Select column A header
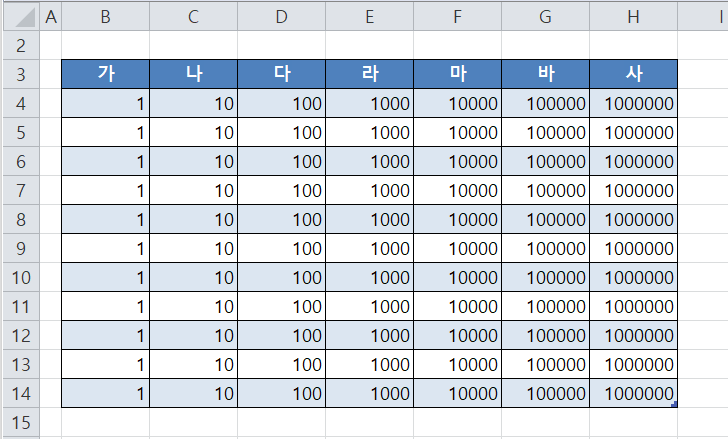728x439 pixels. 51,17
